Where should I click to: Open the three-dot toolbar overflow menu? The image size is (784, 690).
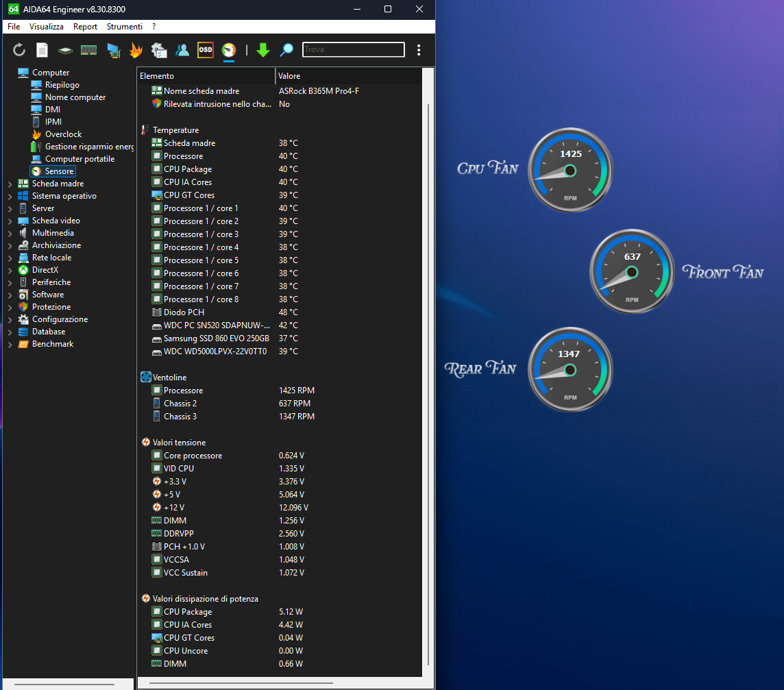coord(419,50)
